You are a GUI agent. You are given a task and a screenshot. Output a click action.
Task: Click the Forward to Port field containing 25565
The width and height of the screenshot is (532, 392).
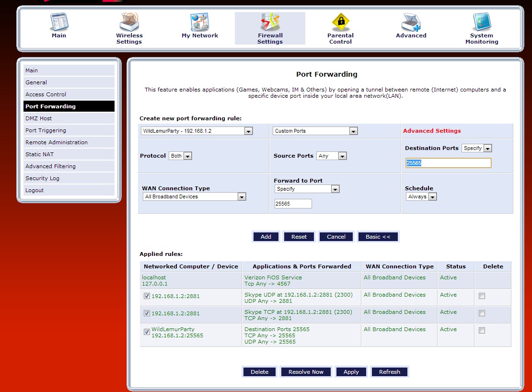pyautogui.click(x=293, y=204)
